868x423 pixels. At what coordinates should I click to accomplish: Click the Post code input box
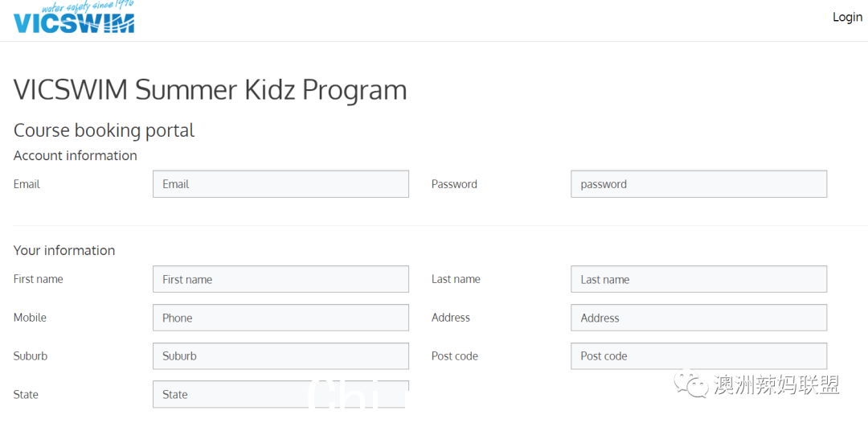[698, 356]
